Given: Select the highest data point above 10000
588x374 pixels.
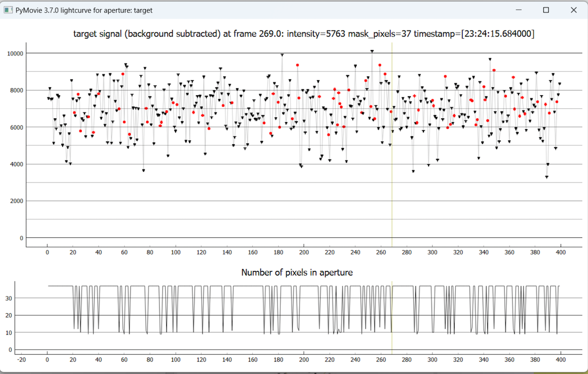Looking at the screenshot, I should point(372,52).
